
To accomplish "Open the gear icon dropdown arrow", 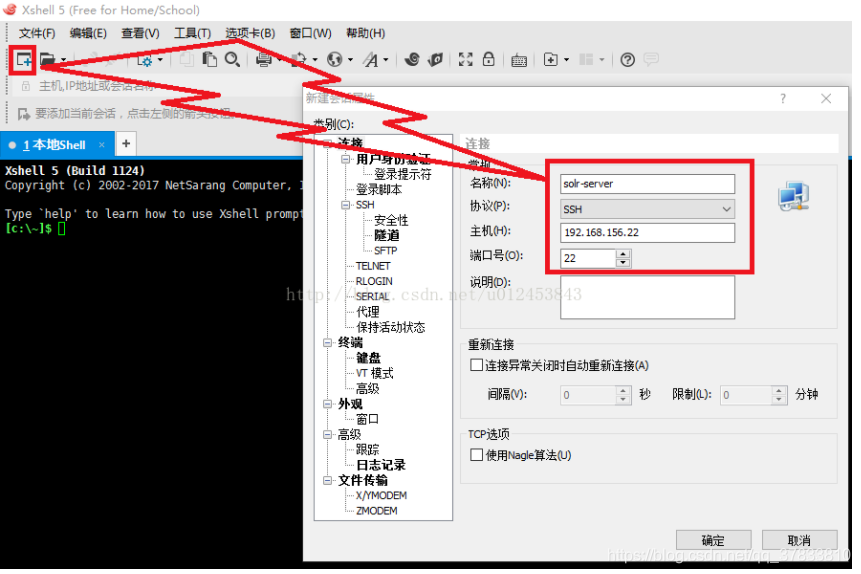I will (160, 60).
